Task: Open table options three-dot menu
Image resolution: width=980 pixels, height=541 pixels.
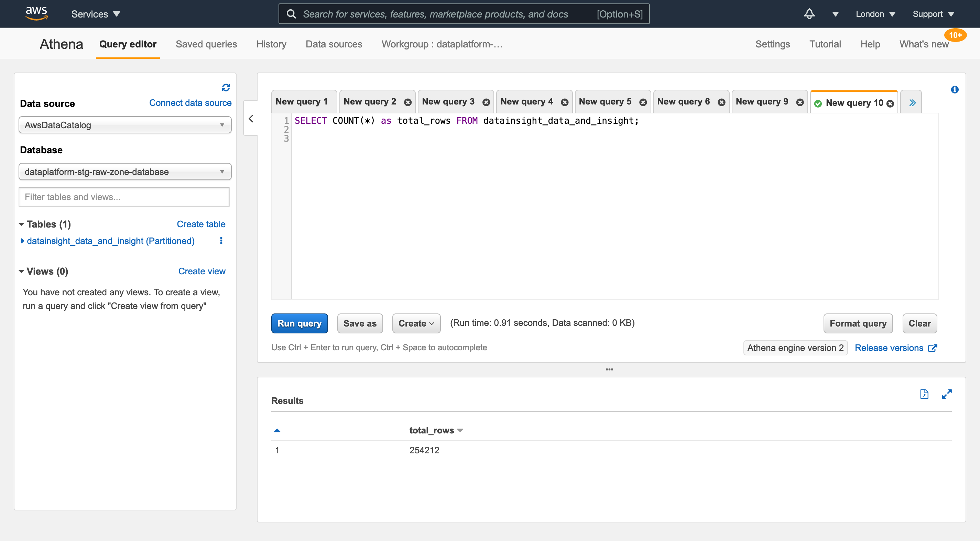Action: coord(221,241)
